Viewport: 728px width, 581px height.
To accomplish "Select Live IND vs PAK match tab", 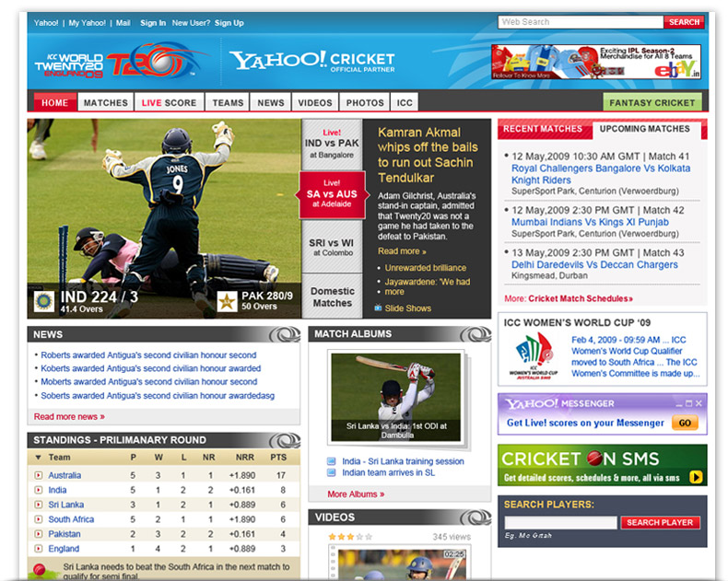I will pyautogui.click(x=332, y=144).
